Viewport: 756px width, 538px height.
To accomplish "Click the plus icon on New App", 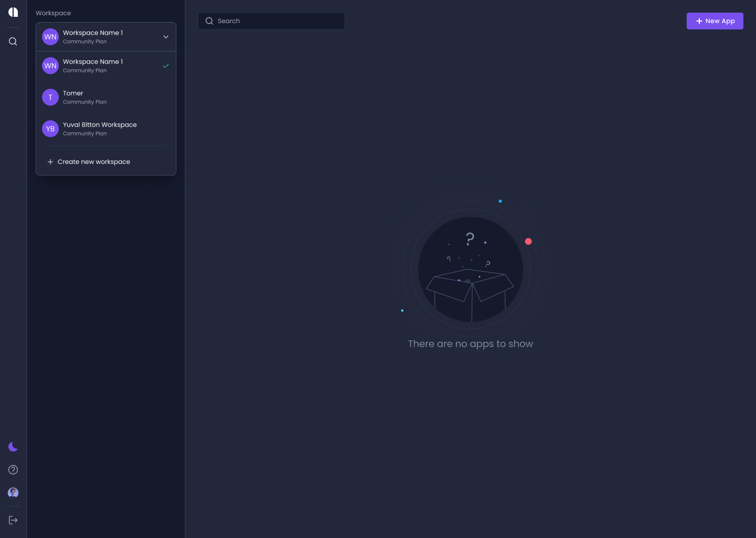I will (x=699, y=21).
